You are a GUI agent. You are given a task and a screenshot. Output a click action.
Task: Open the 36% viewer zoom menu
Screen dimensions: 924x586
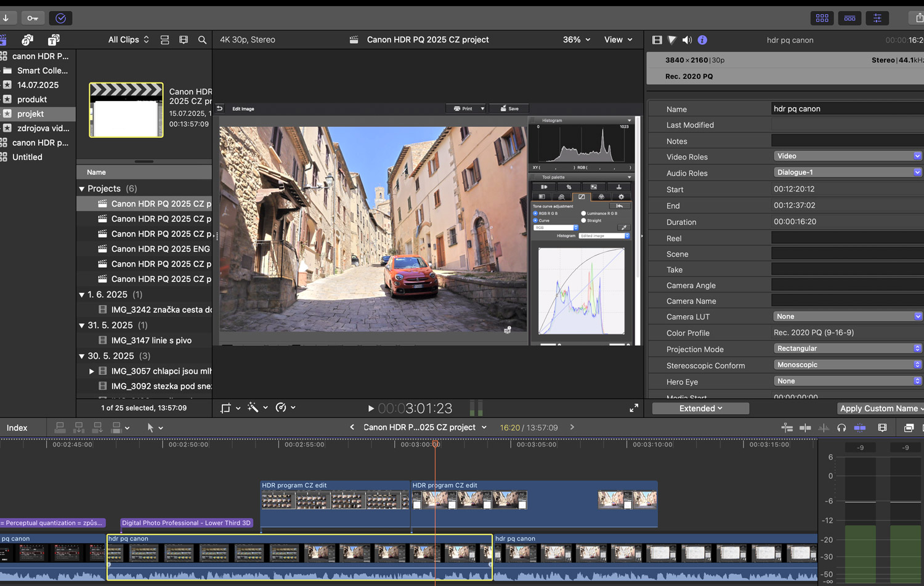[x=576, y=40]
